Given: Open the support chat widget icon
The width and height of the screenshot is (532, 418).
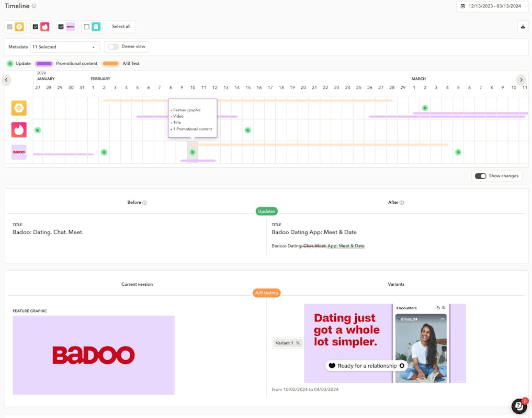Looking at the screenshot, I should click(519, 406).
